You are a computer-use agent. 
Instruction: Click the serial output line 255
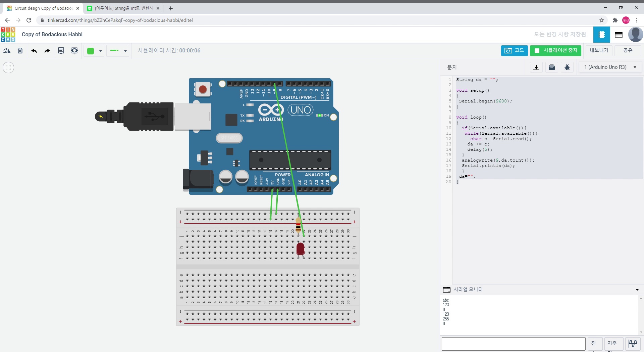(x=446, y=319)
